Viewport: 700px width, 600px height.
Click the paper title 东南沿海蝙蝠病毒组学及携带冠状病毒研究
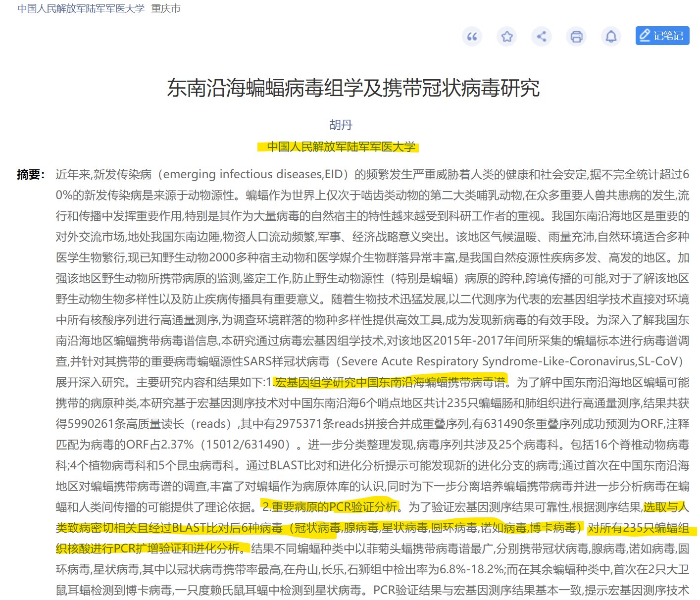[x=353, y=88]
